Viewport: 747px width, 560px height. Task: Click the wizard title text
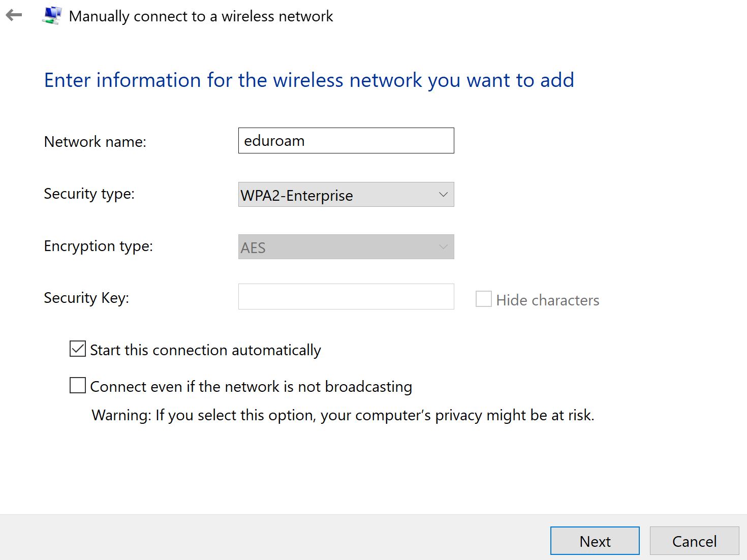pyautogui.click(x=201, y=16)
